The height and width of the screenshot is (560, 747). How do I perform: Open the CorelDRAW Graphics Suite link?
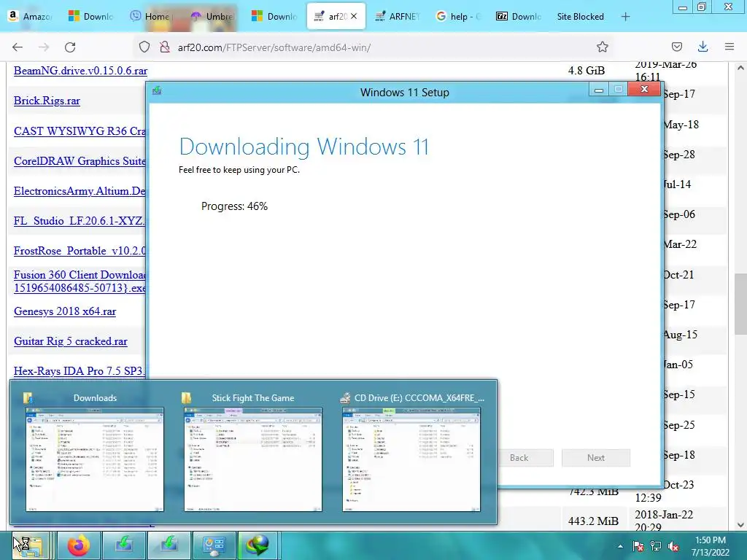click(80, 161)
